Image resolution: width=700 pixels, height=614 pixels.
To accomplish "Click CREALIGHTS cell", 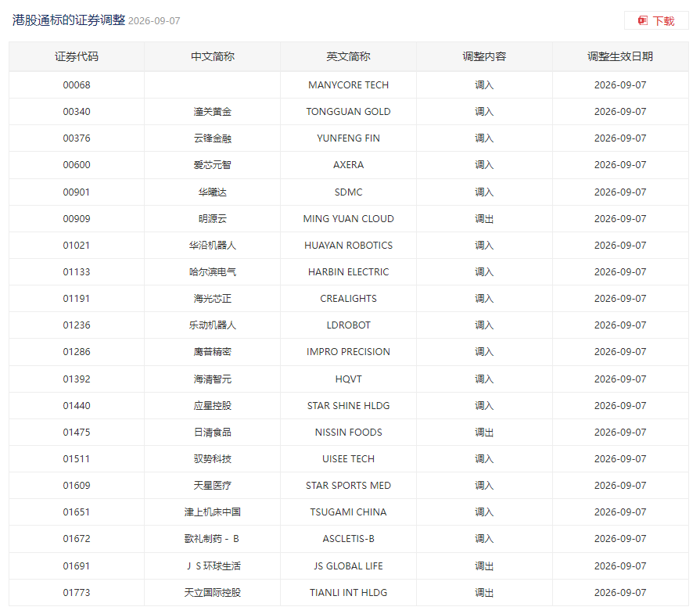I will point(348,299).
